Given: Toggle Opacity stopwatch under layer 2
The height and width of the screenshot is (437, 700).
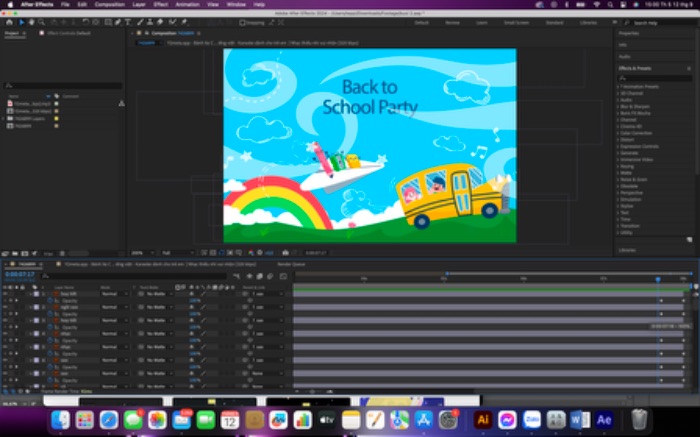Looking at the screenshot, I should (x=50, y=314).
